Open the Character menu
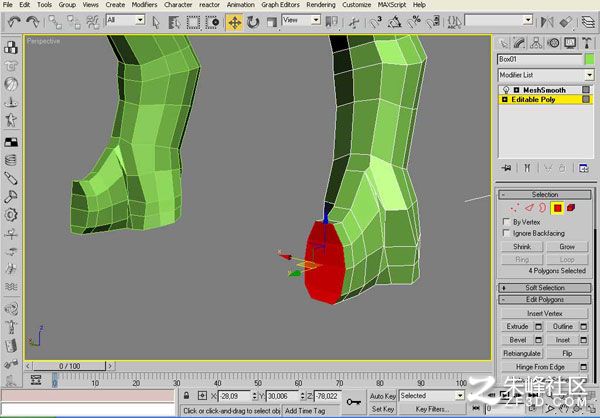This screenshot has height=418, width=600. point(178,5)
